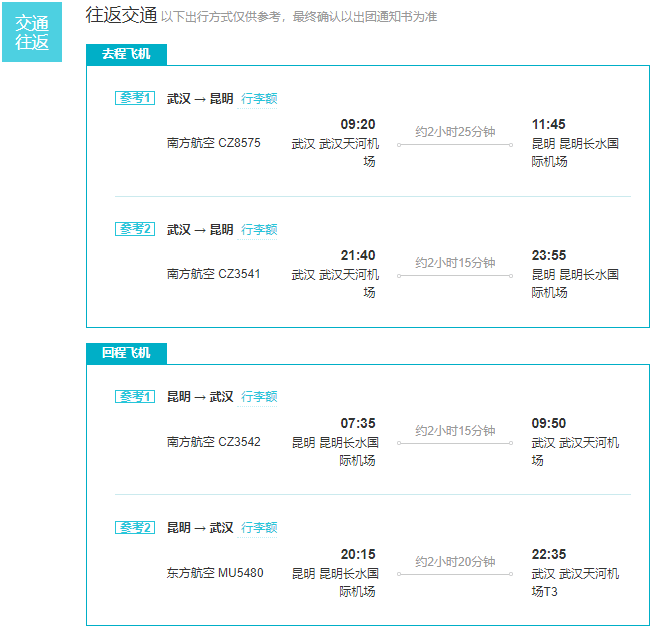Click 武汉 → 昆明 route title of CZ3541
This screenshot has width=652, height=628.
tap(200, 230)
